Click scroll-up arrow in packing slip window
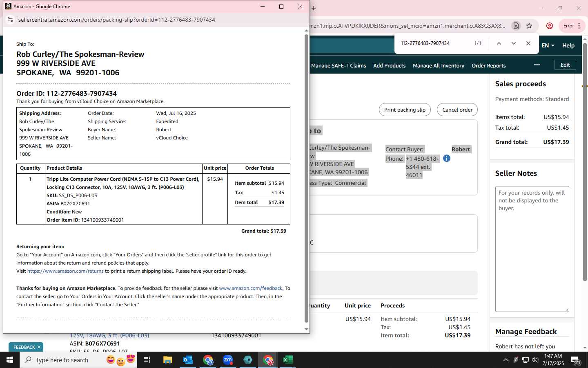The image size is (588, 368). tap(306, 31)
